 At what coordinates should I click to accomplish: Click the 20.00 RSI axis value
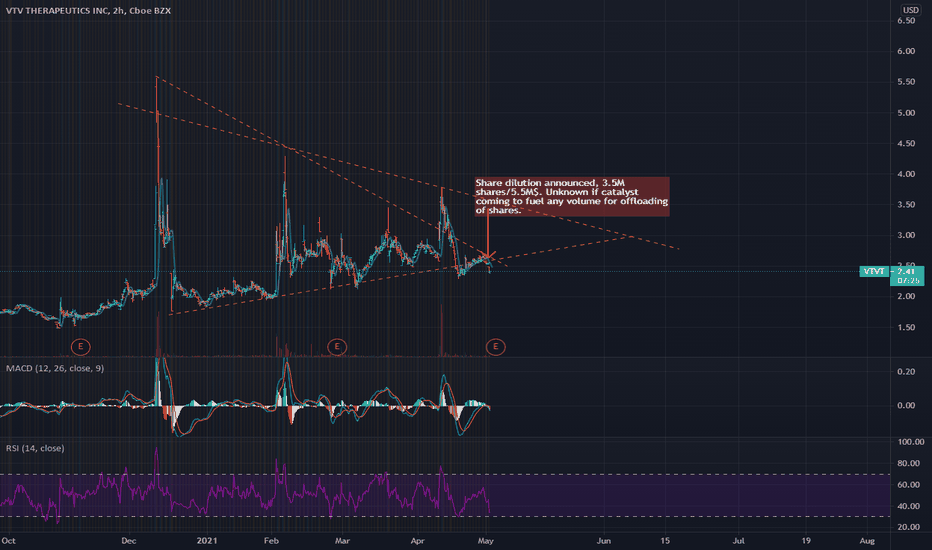(x=908, y=527)
